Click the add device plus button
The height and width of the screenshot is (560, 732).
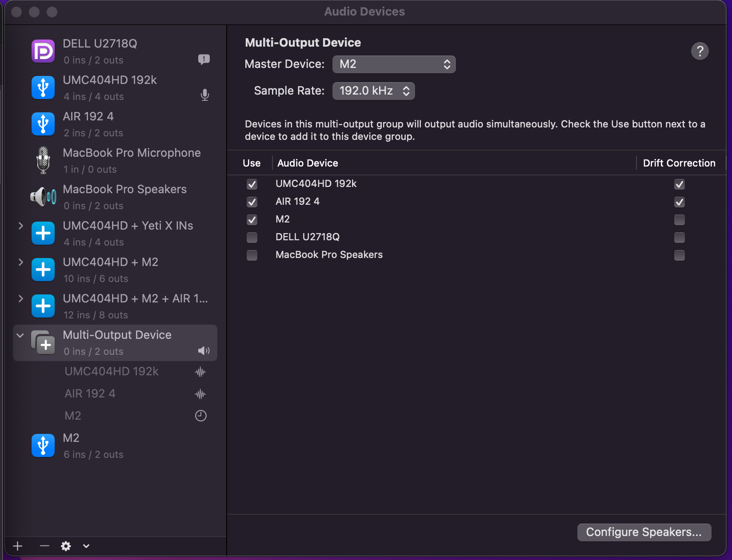pos(18,546)
